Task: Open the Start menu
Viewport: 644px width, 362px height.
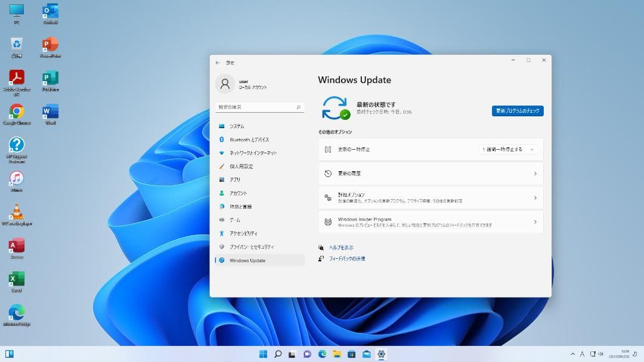Action: click(x=262, y=353)
